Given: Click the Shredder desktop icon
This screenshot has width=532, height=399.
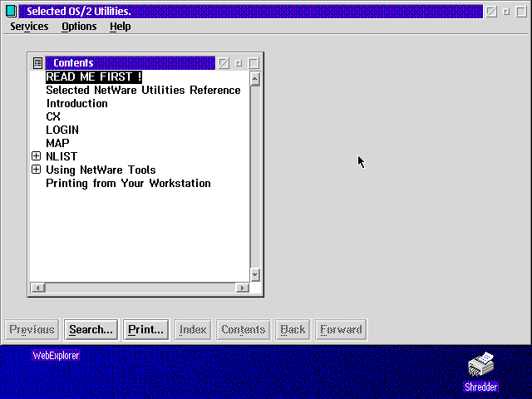Looking at the screenshot, I should 480,364.
